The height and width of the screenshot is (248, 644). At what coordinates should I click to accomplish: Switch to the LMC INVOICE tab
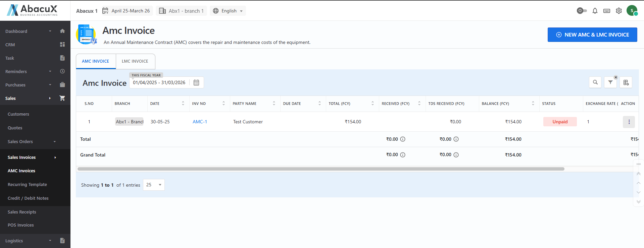tap(135, 61)
